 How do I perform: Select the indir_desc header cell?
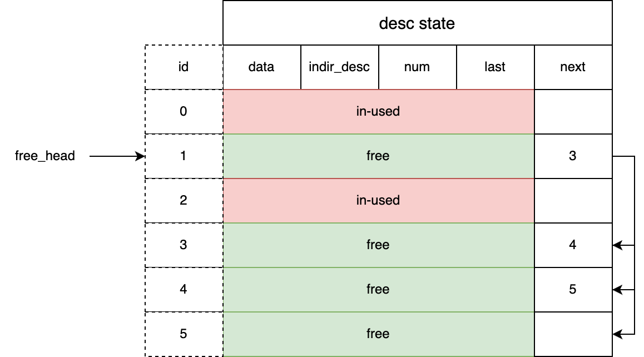pyautogui.click(x=340, y=67)
